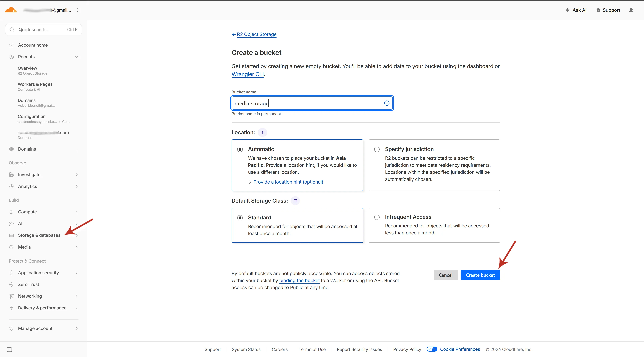The height and width of the screenshot is (357, 644).
Task: Open footer Terms of Use link
Action: pyautogui.click(x=312, y=349)
